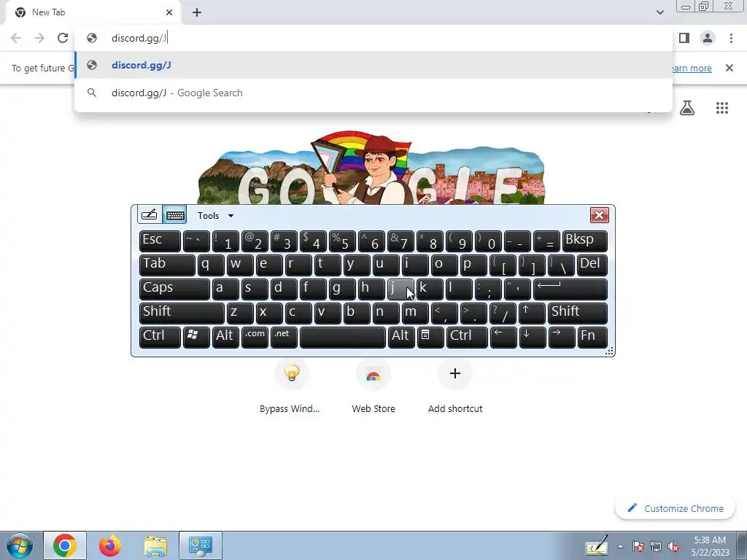
Task: Click the browser forward arrow
Action: (39, 38)
